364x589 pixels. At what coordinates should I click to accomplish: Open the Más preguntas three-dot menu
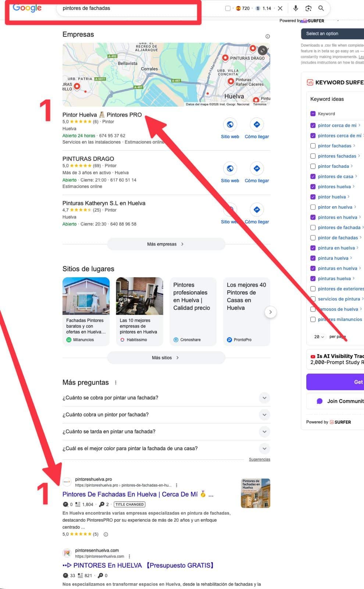(116, 382)
